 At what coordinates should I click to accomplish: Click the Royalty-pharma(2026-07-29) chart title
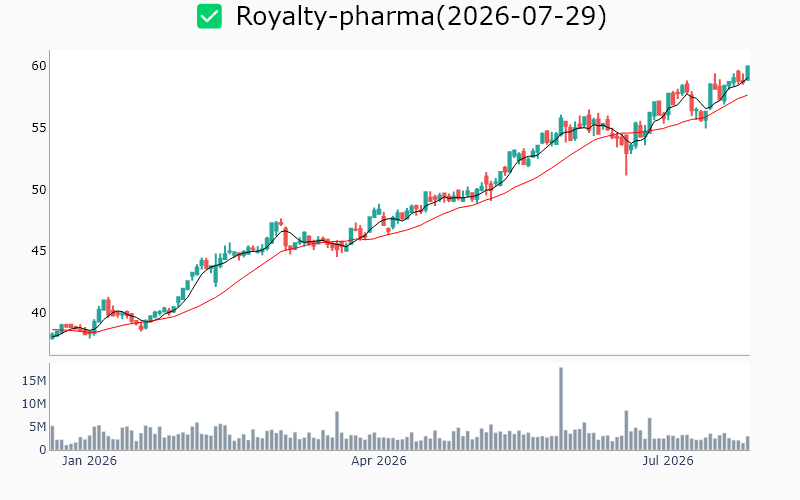(421, 16)
